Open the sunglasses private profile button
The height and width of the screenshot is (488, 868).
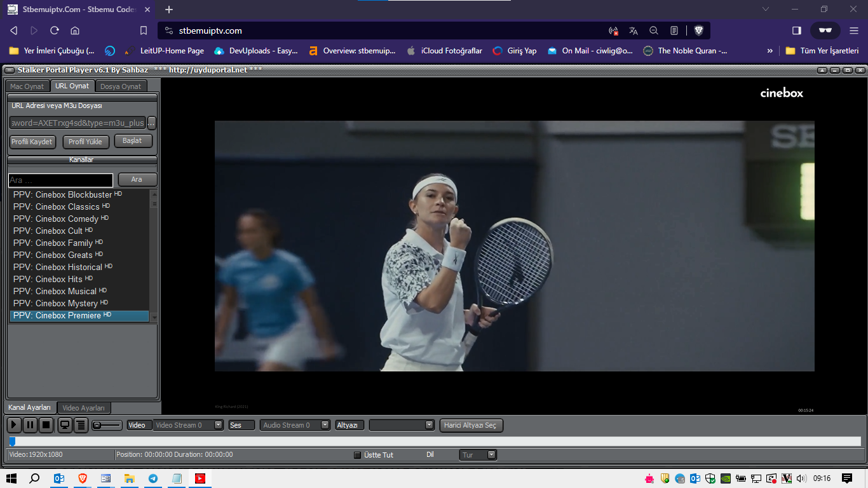(x=825, y=30)
